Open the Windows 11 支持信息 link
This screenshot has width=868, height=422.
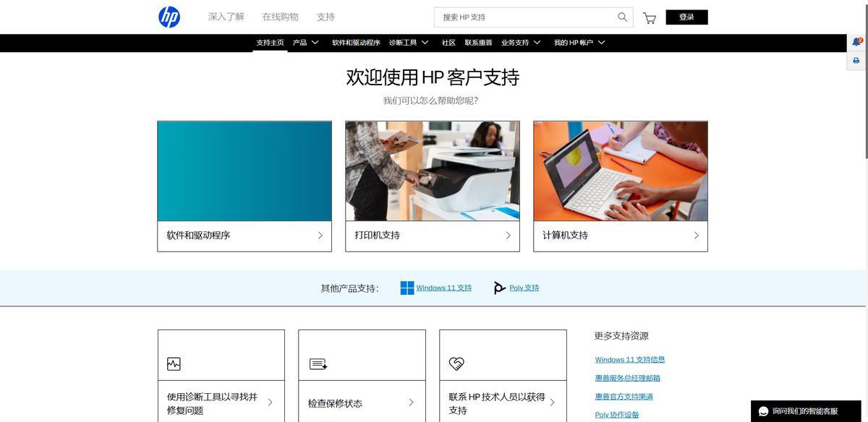pos(629,359)
